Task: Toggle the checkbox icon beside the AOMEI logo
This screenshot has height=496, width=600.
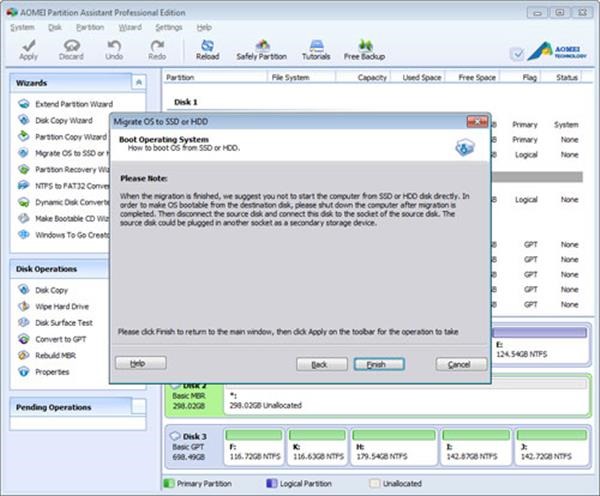Action: point(517,54)
